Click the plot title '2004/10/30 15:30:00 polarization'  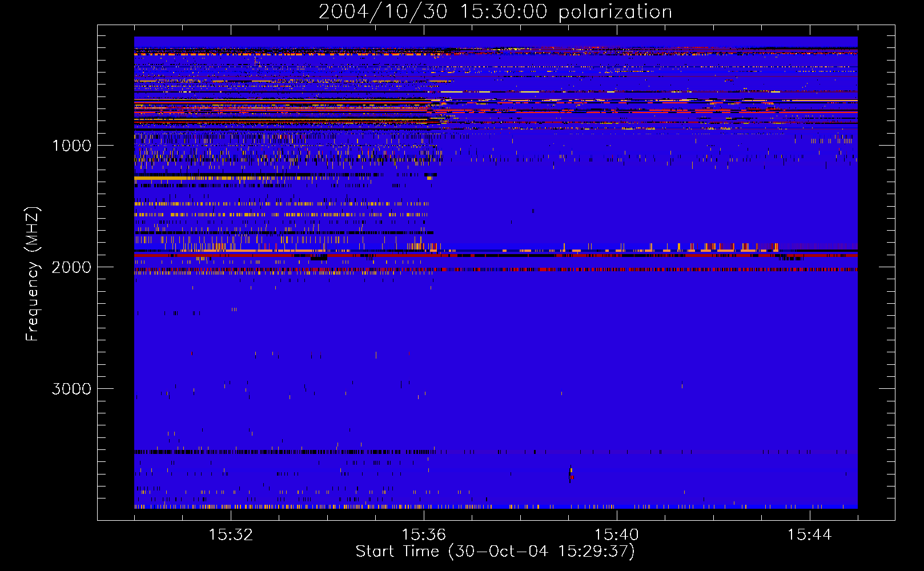click(495, 12)
